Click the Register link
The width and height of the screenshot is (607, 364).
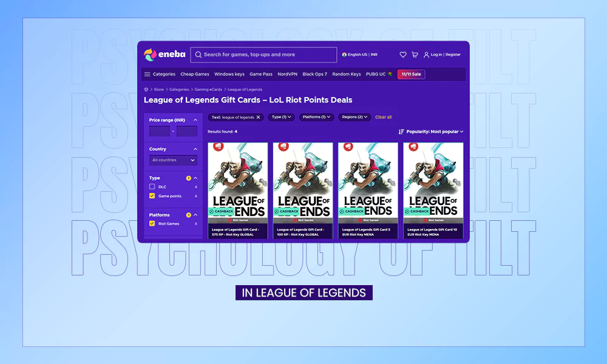(452, 55)
